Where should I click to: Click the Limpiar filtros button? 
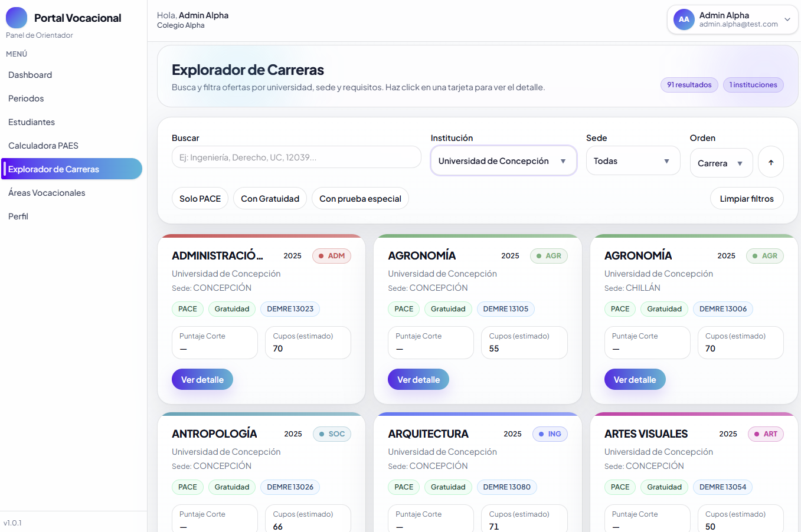pyautogui.click(x=747, y=198)
